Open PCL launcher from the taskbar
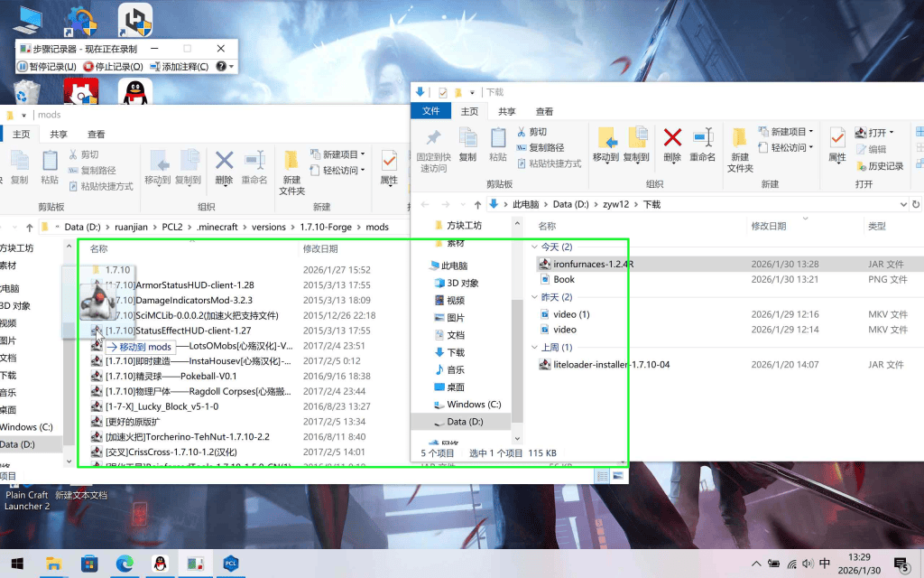This screenshot has height=578, width=924. tap(230, 564)
